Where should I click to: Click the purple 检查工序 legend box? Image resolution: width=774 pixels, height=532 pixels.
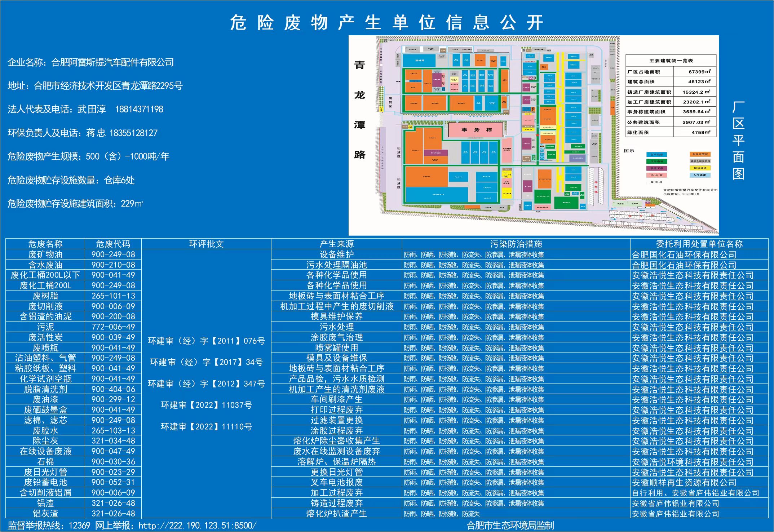(x=656, y=168)
